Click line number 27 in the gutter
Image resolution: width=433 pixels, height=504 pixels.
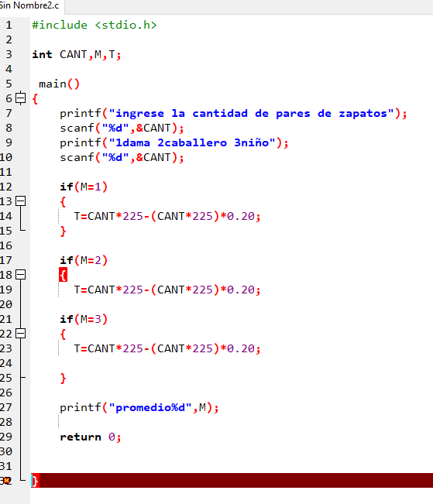pyautogui.click(x=6, y=407)
